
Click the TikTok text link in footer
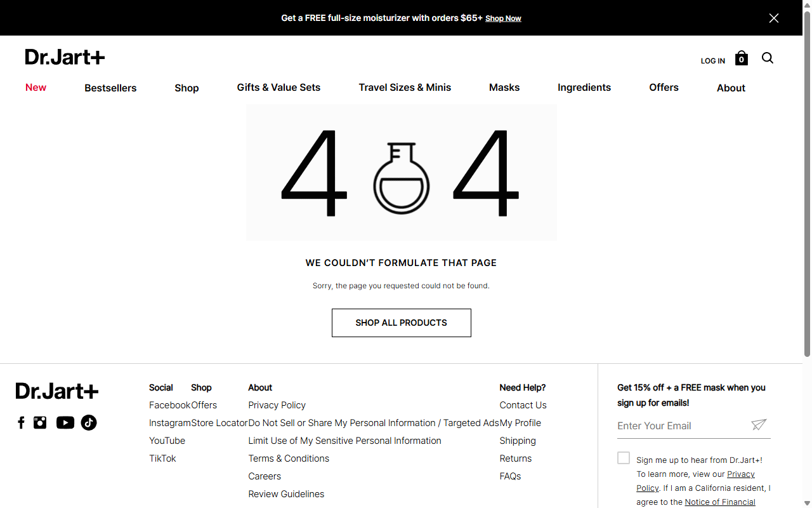[x=162, y=458]
